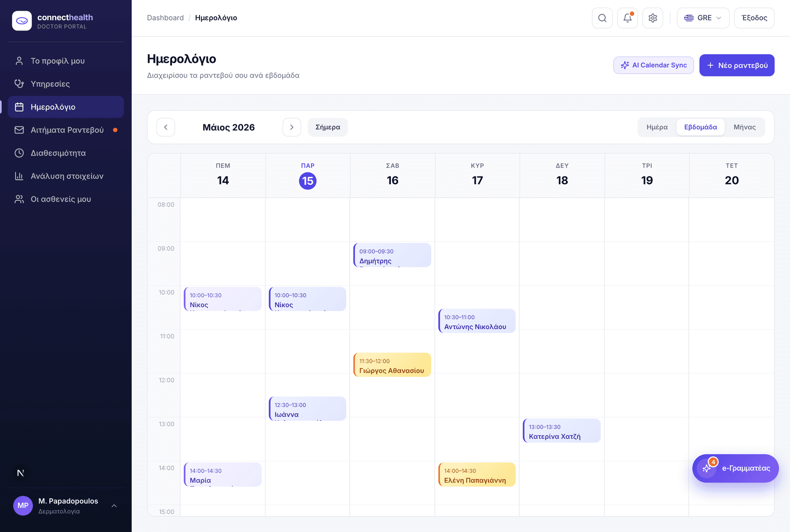Open Κατερίνα Χατζή appointment

coord(562,431)
